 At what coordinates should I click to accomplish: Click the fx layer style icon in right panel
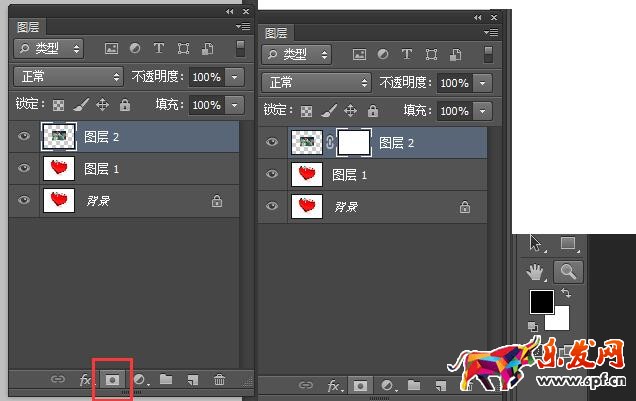click(x=334, y=385)
